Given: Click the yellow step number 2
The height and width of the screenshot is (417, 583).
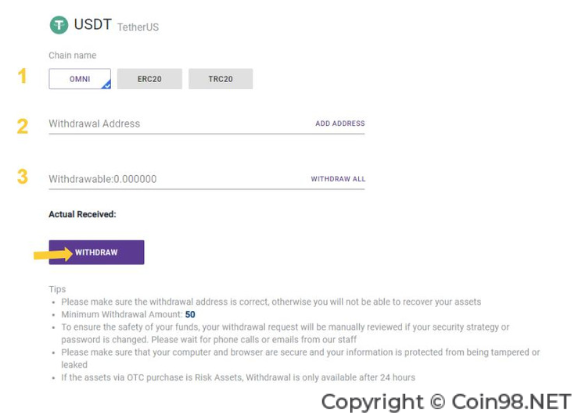Looking at the screenshot, I should pos(22,126).
